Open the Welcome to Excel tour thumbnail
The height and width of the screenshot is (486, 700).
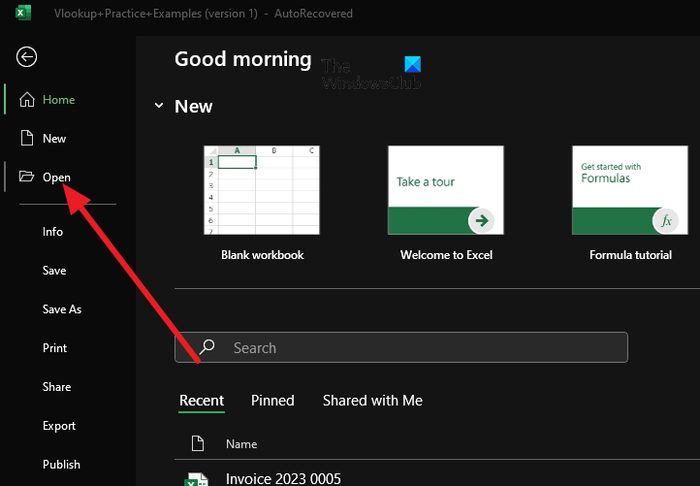[446, 190]
